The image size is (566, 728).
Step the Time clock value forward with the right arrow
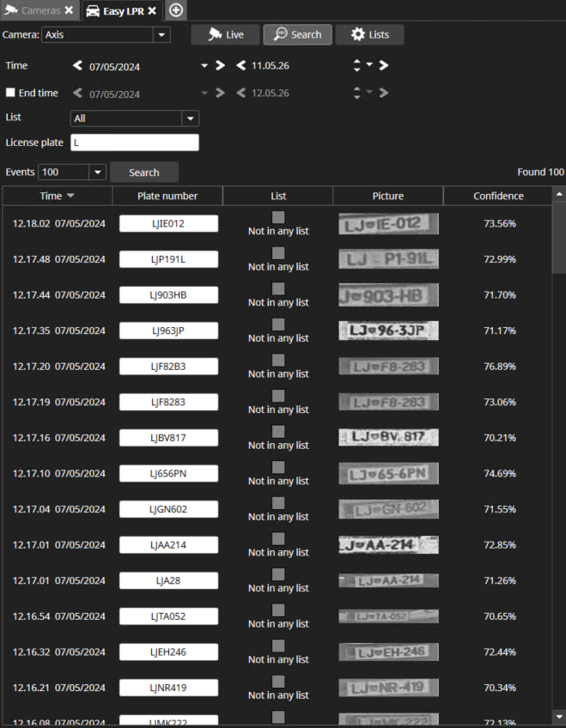point(383,65)
